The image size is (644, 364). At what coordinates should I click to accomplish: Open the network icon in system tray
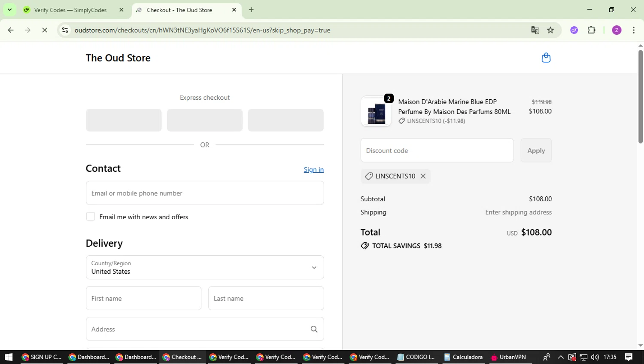tap(583, 357)
